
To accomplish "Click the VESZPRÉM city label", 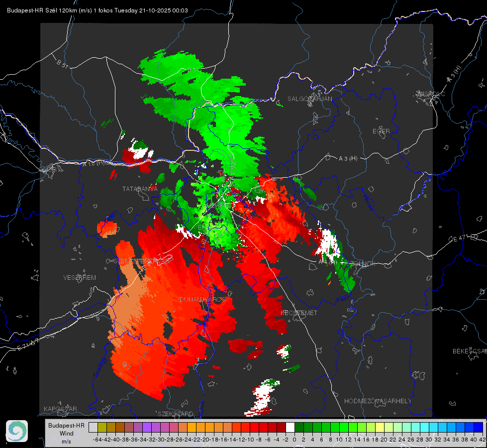I will (80, 278).
